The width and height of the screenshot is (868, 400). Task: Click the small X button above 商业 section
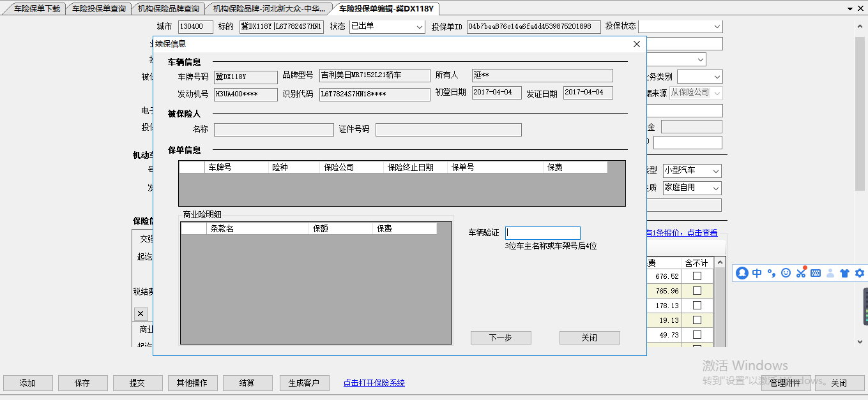141,313
